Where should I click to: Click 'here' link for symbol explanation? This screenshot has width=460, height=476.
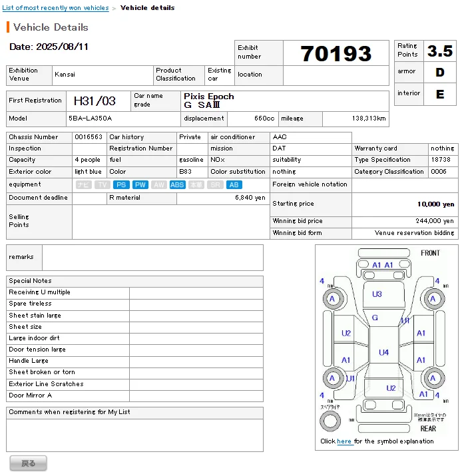coord(344,441)
